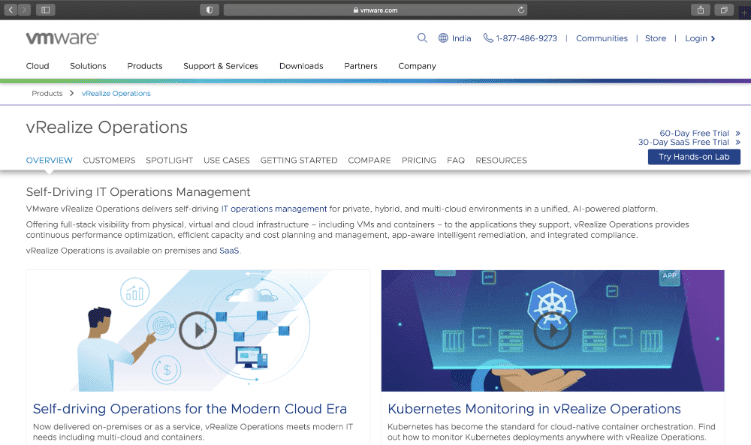This screenshot has height=445, width=751.
Task: Open the Cloud menu
Action: pyautogui.click(x=37, y=66)
